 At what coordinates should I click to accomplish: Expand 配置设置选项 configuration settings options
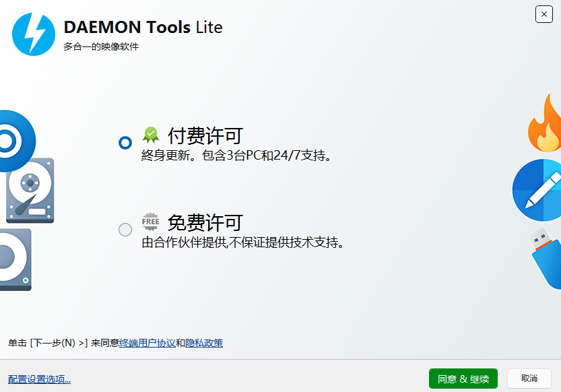[x=39, y=379]
